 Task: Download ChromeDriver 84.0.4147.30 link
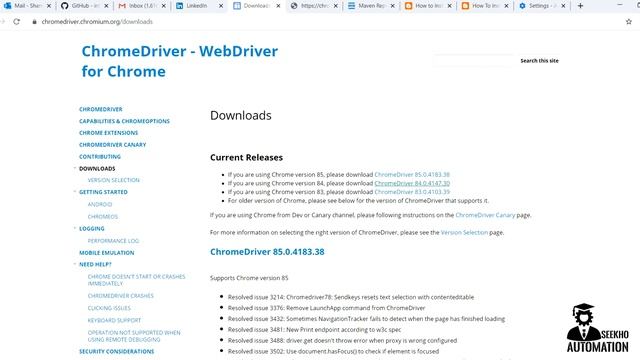click(412, 183)
